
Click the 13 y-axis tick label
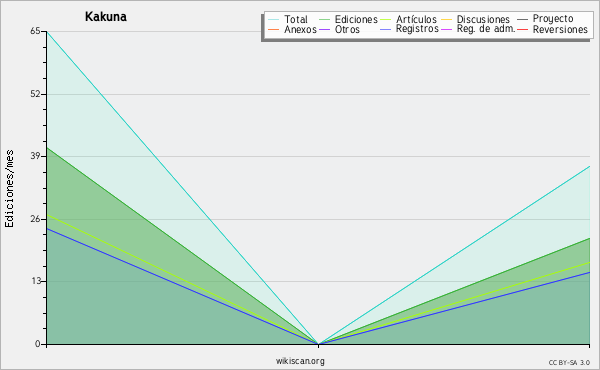35,281
